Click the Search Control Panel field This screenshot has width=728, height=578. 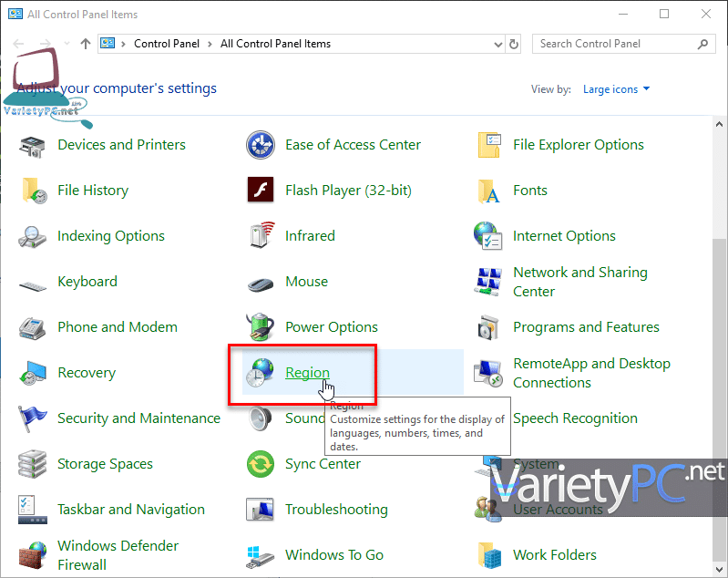615,44
